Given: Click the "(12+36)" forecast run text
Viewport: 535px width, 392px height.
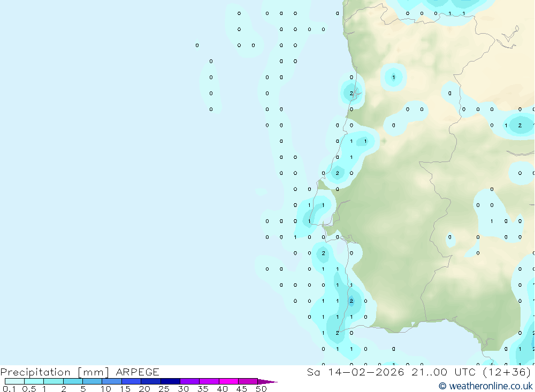Looking at the screenshot, I should coord(508,372).
